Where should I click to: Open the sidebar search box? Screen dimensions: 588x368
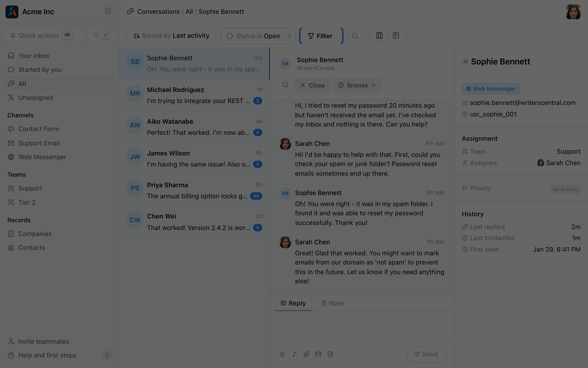101,35
